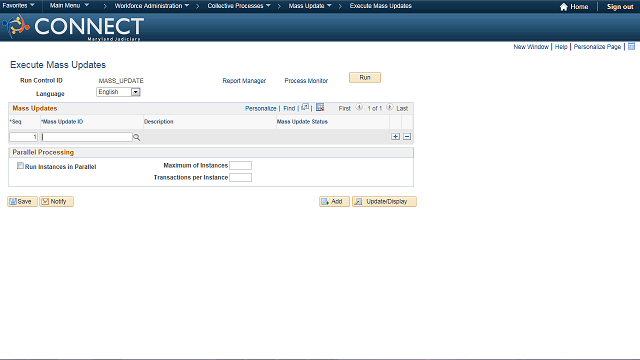Save the run control
640x360 pixels.
click(22, 202)
